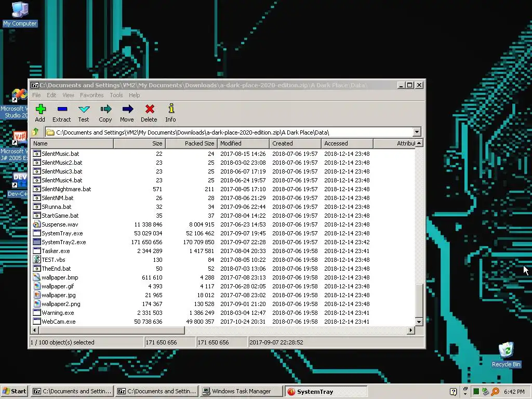The height and width of the screenshot is (399, 532).
Task: Select the wallpaper.bmp file icon
Action: point(37,277)
